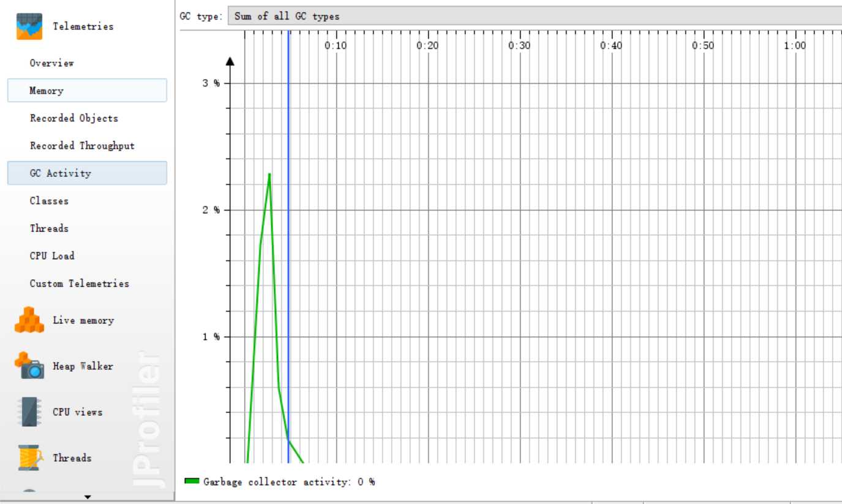Click the 0:30 time axis label

[x=520, y=46]
